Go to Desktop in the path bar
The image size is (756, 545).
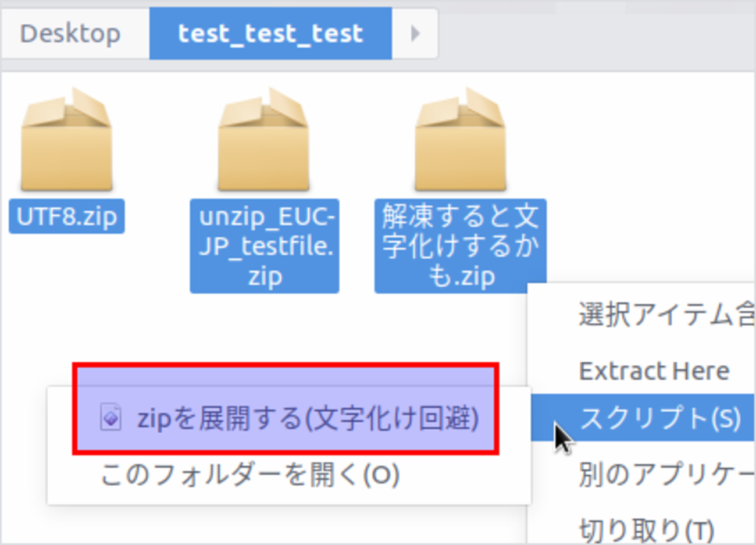(x=71, y=33)
